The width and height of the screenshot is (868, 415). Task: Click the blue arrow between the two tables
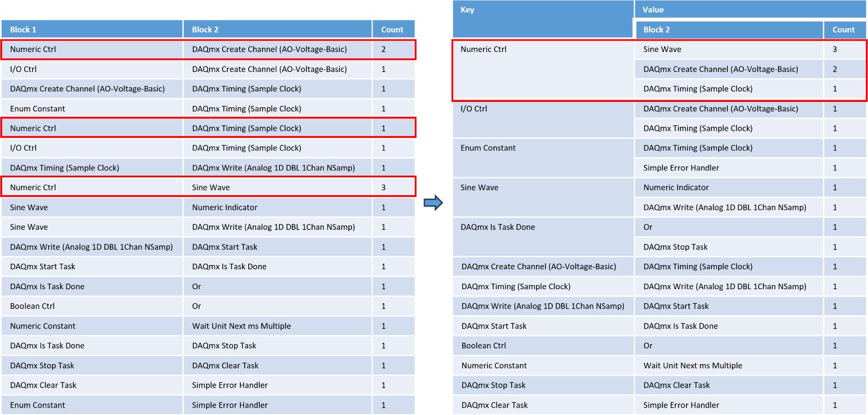point(433,203)
